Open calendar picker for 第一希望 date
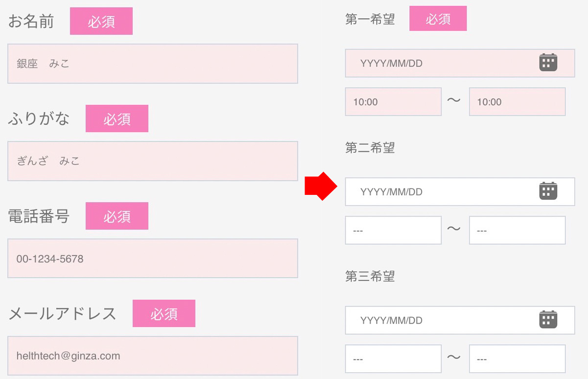The image size is (588, 379). 548,63
